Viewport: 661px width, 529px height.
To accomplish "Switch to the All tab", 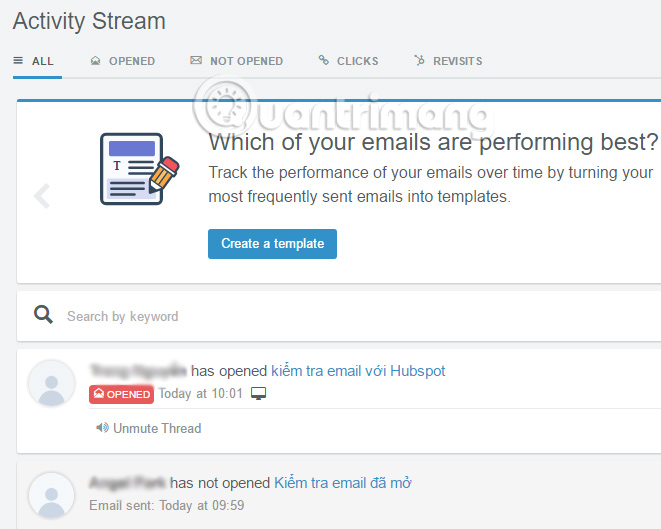I will tap(34, 61).
